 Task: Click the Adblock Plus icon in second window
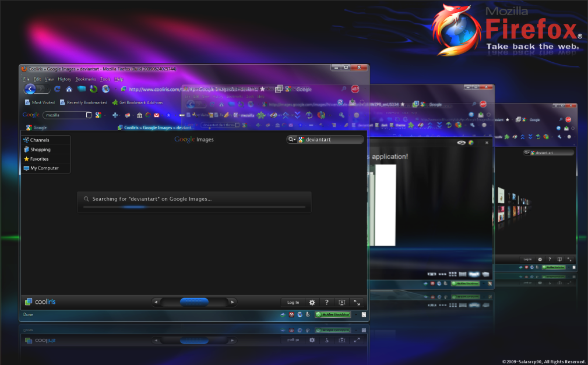coord(483,104)
